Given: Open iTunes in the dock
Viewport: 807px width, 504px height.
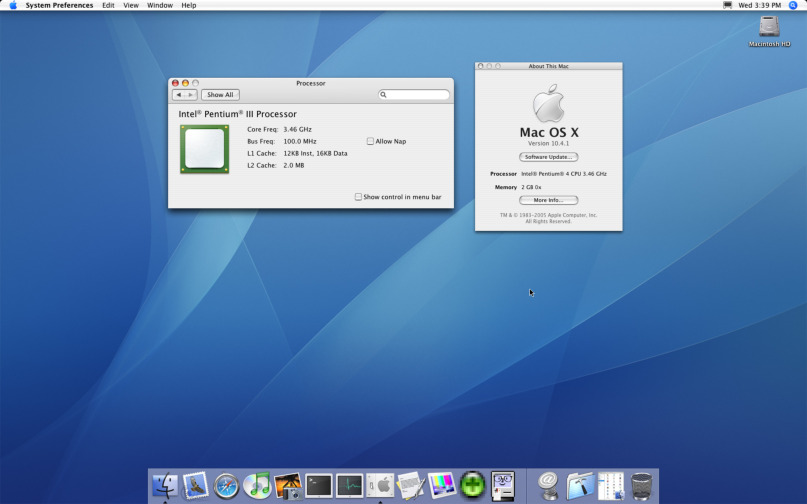Looking at the screenshot, I should [x=258, y=486].
